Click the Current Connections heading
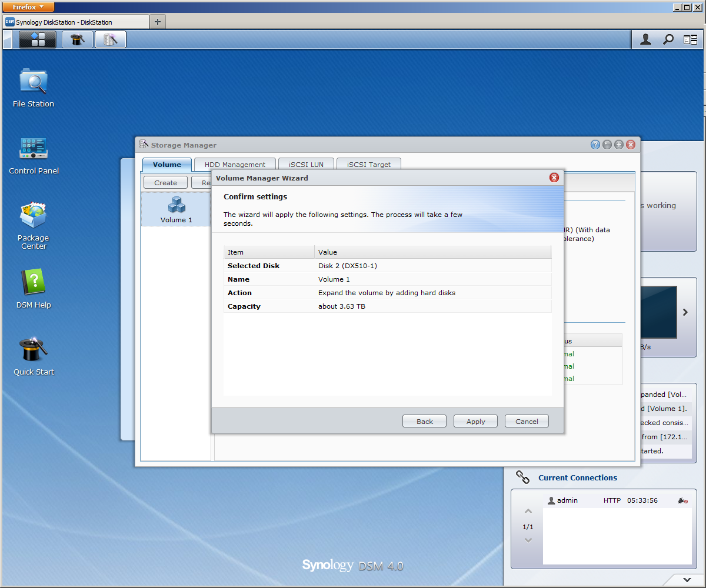Viewport: 706px width, 588px height. (578, 477)
